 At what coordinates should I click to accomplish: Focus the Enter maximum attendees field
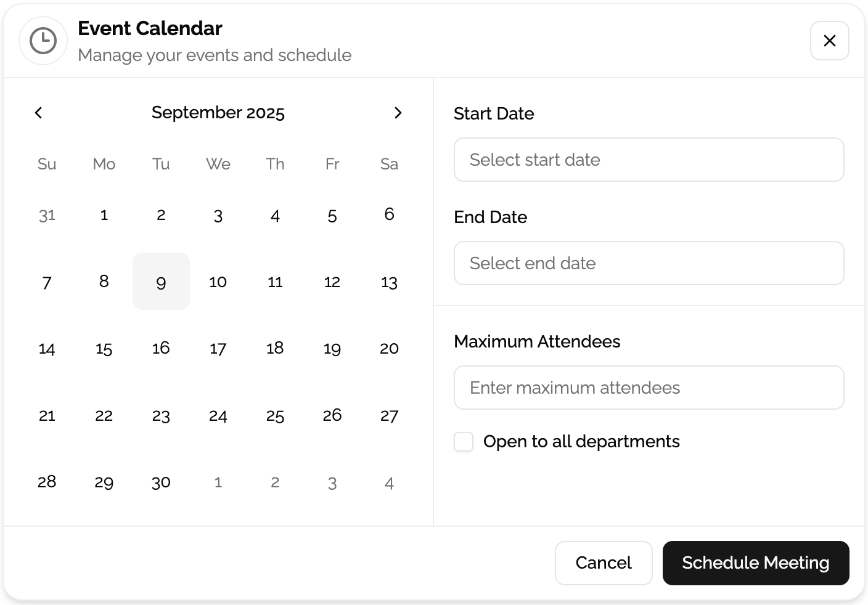(x=649, y=388)
